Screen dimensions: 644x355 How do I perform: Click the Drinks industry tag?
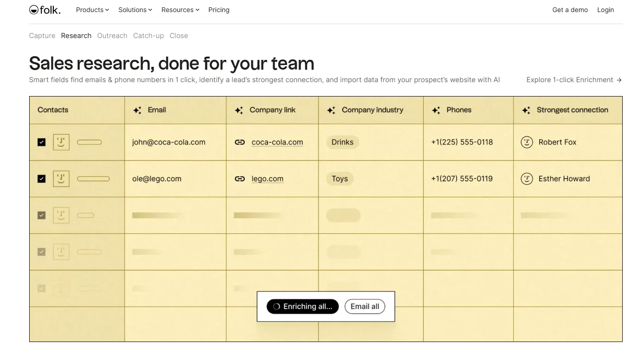pyautogui.click(x=343, y=142)
